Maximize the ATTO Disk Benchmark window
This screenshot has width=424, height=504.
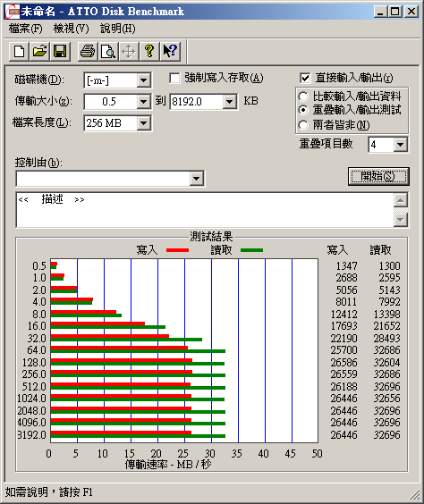[394, 12]
